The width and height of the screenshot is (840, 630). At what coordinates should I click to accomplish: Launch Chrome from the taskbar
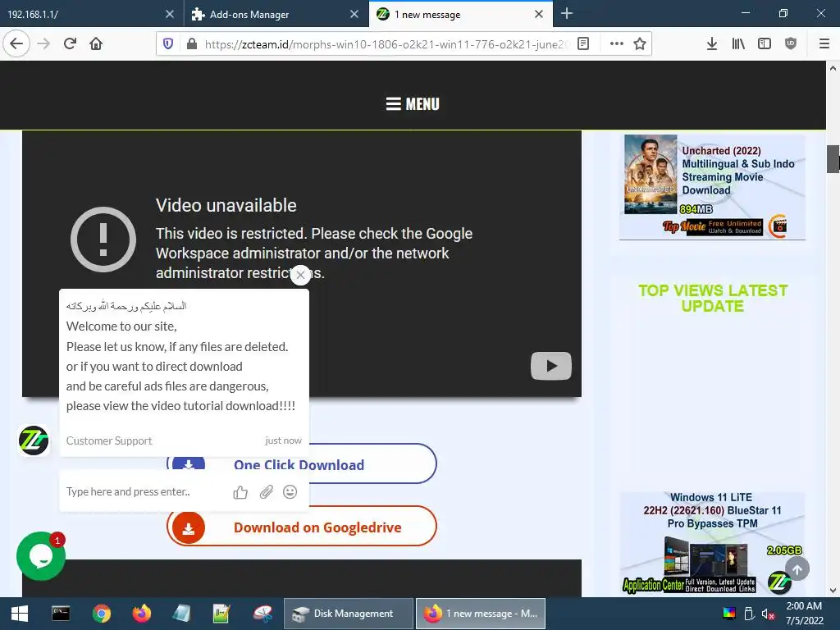[x=101, y=614]
